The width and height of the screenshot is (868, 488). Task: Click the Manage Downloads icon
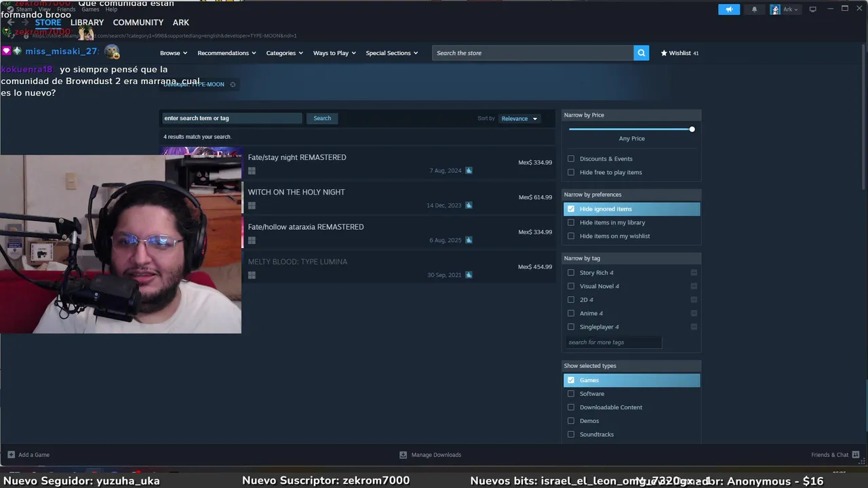(403, 455)
